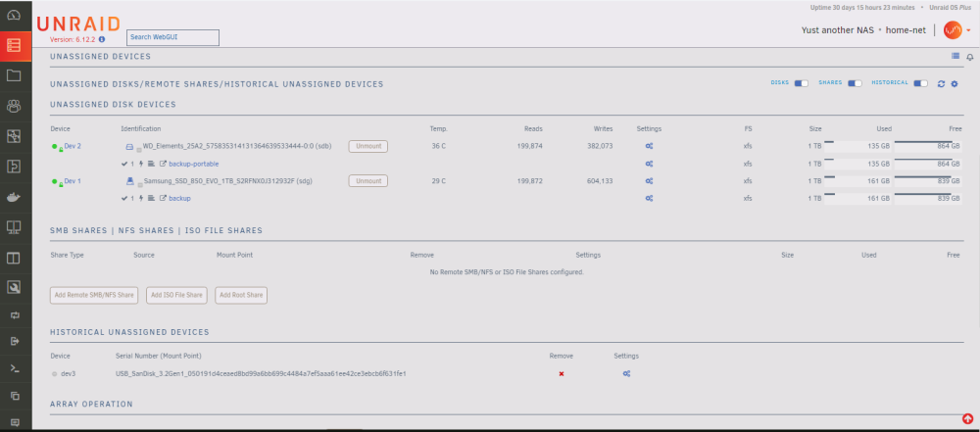Click the red back-to-top arrow icon
This screenshot has width=980, height=432.
(968, 419)
